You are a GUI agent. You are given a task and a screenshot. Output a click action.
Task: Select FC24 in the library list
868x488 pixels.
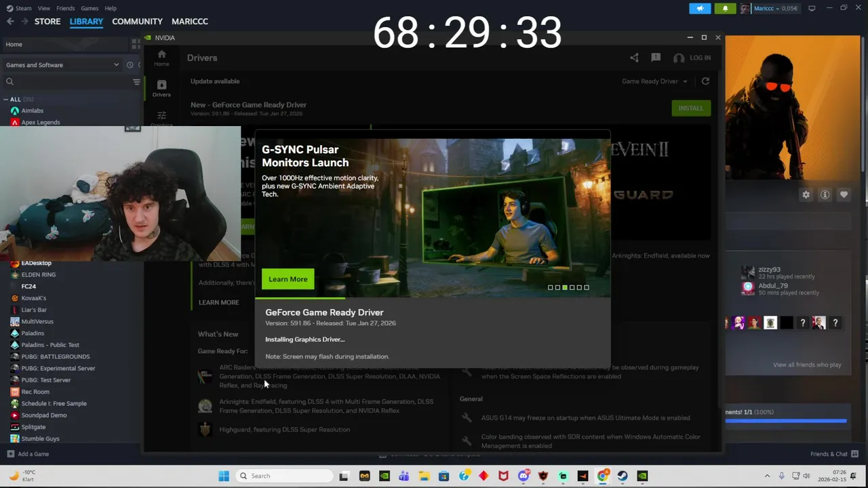[28, 287]
